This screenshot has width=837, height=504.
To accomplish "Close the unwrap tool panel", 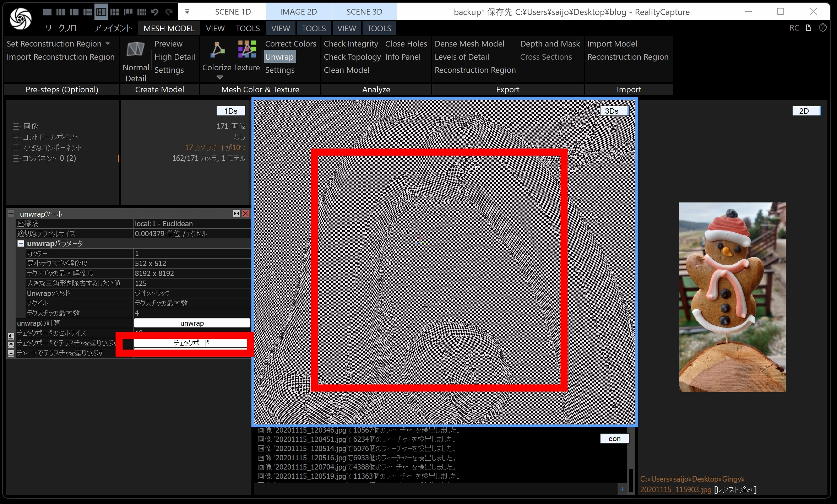I will pyautogui.click(x=246, y=213).
